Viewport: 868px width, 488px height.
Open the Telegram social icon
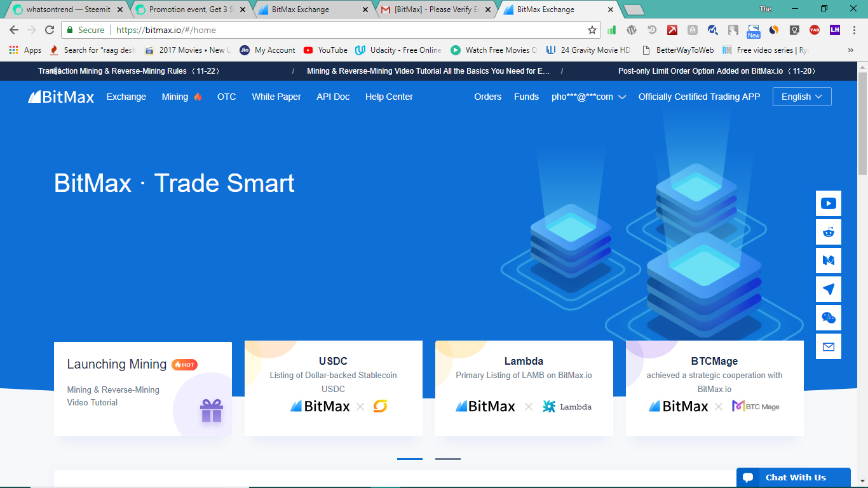point(829,289)
